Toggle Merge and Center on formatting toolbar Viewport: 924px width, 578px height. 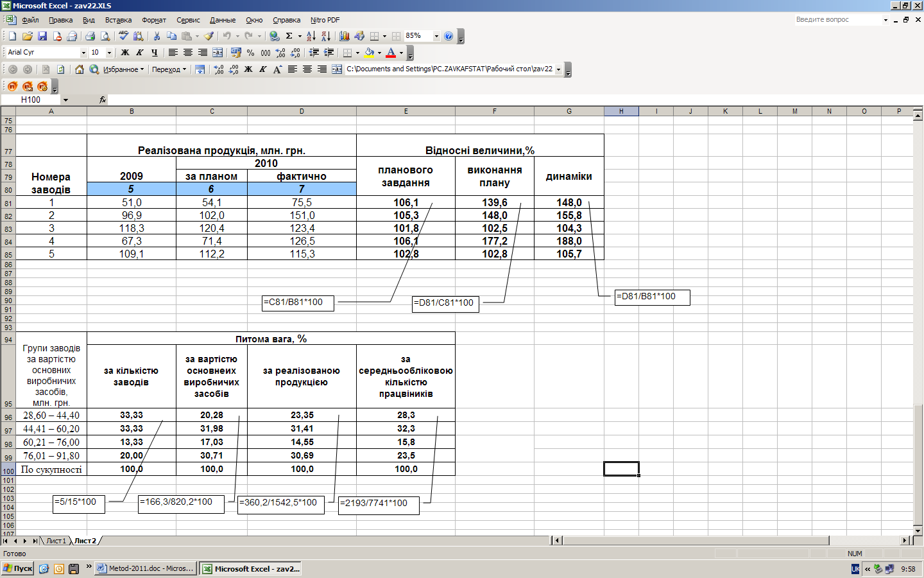coord(218,53)
